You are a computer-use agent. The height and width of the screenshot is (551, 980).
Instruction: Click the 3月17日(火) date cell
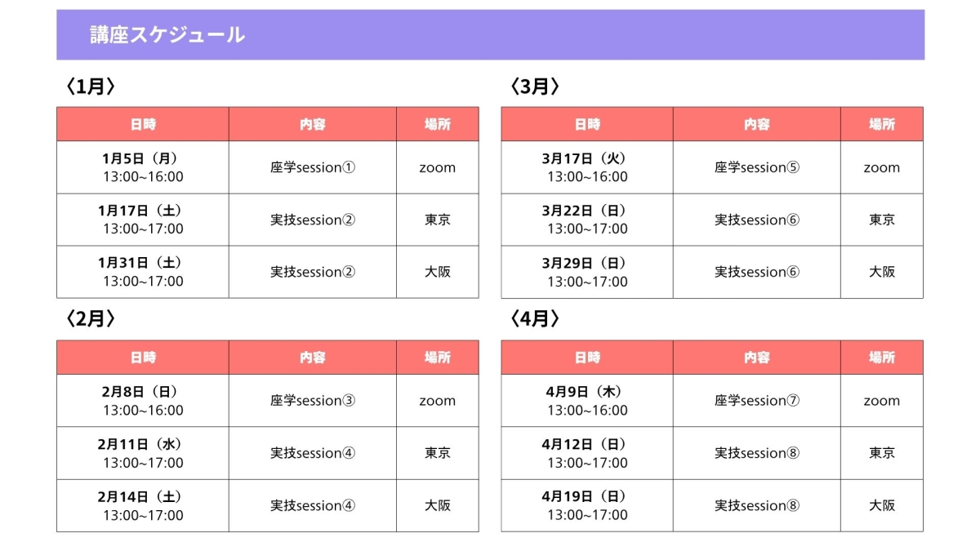(587, 167)
